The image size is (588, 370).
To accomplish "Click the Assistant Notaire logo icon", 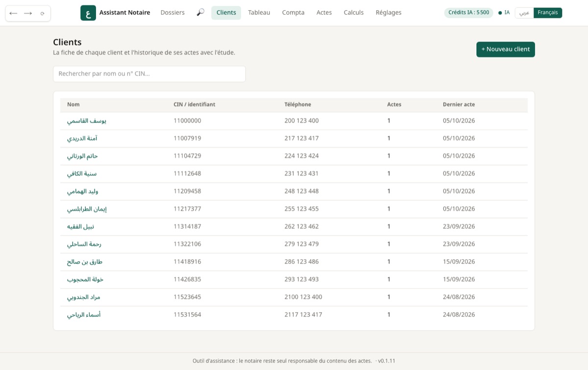I will 88,13.
